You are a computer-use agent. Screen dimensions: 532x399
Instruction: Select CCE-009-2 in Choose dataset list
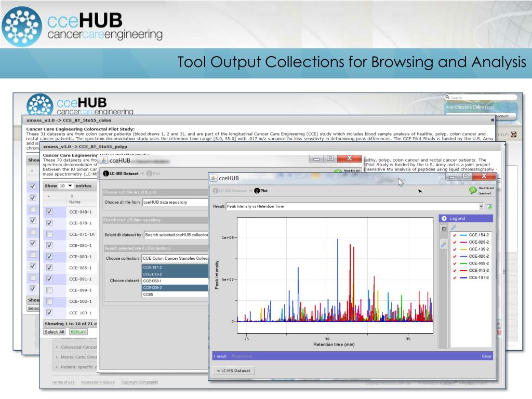point(175,288)
